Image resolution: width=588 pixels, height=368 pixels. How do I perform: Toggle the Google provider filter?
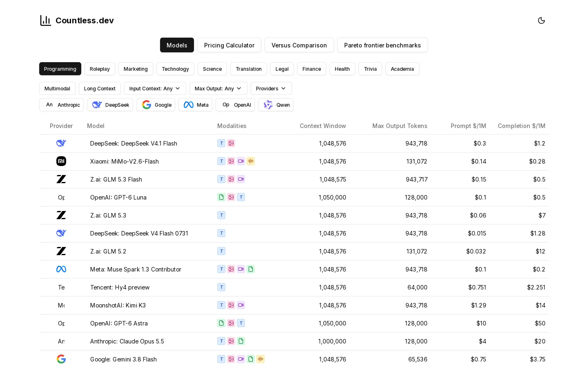point(156,105)
